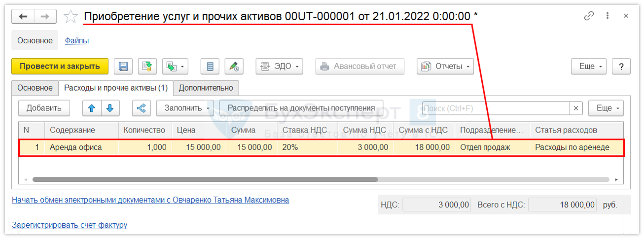
Task: Click the НДС total field
Action: [437, 205]
